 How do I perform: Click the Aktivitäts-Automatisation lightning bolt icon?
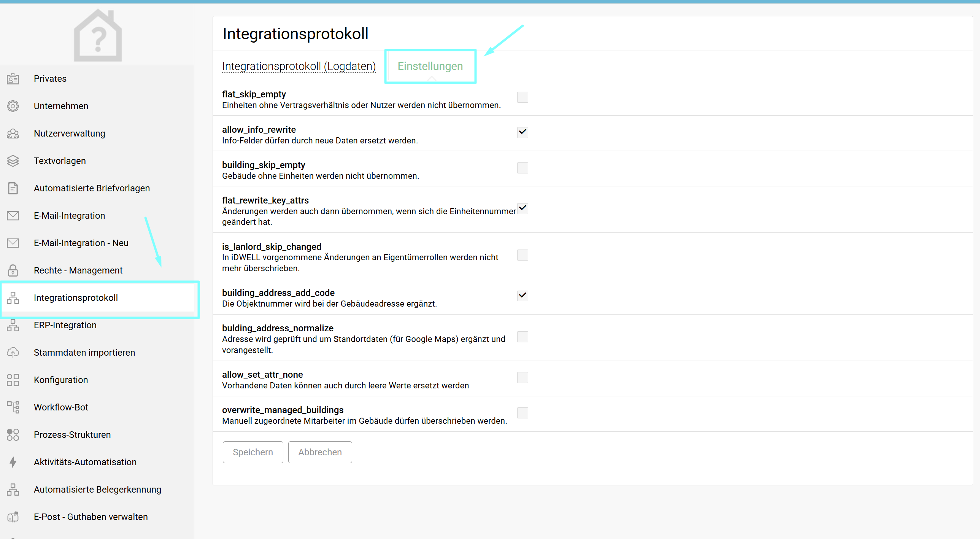(x=13, y=462)
